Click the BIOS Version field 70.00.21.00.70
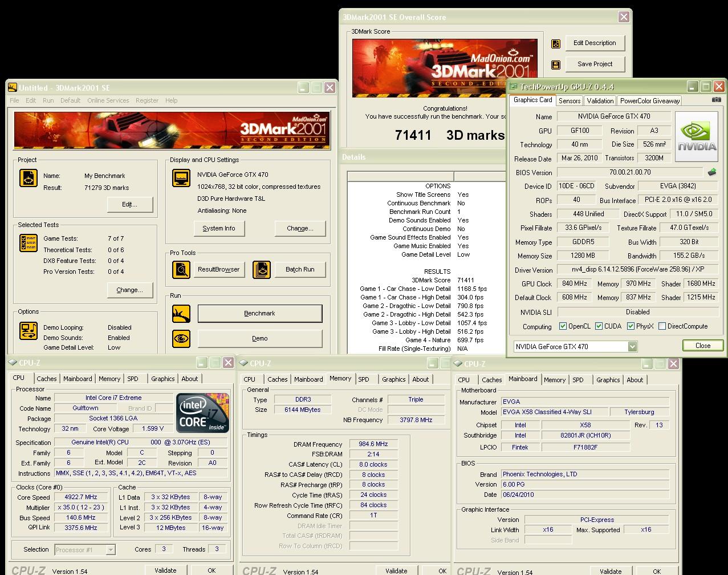This screenshot has height=575, width=728. tap(630, 172)
